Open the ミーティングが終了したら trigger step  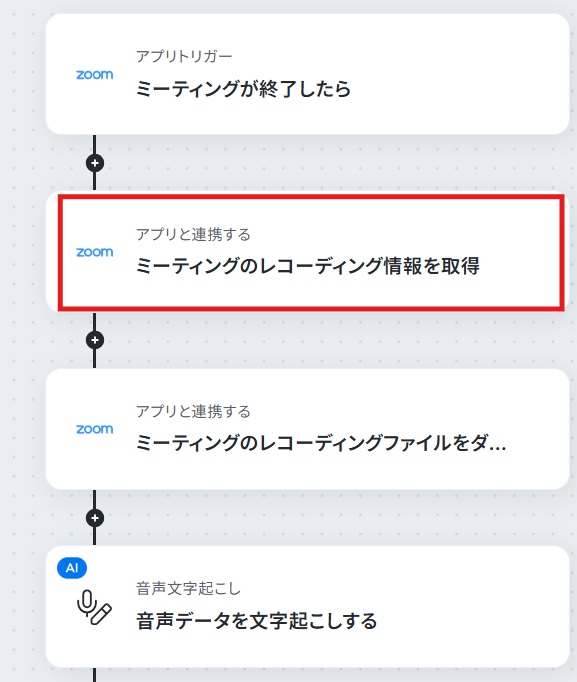click(x=307, y=74)
